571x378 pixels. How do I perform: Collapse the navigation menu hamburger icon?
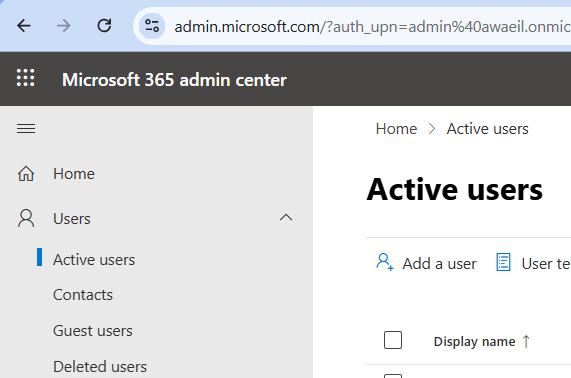[26, 129]
